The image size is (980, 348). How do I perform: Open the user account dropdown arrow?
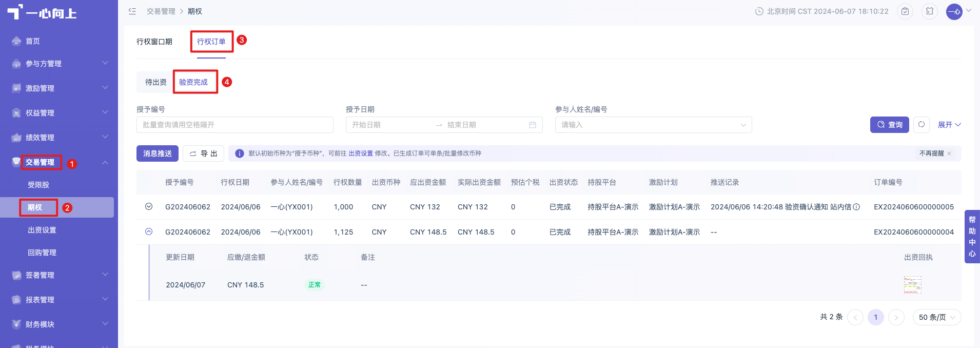click(x=969, y=10)
